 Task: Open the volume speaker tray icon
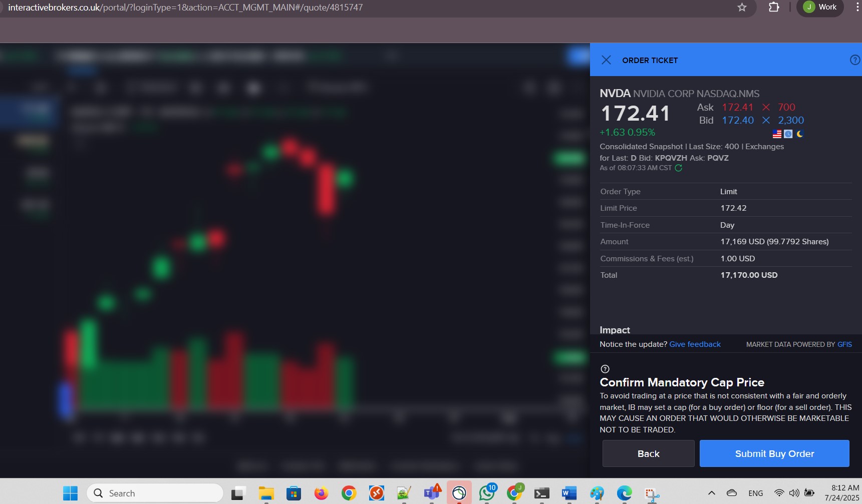[x=794, y=493]
